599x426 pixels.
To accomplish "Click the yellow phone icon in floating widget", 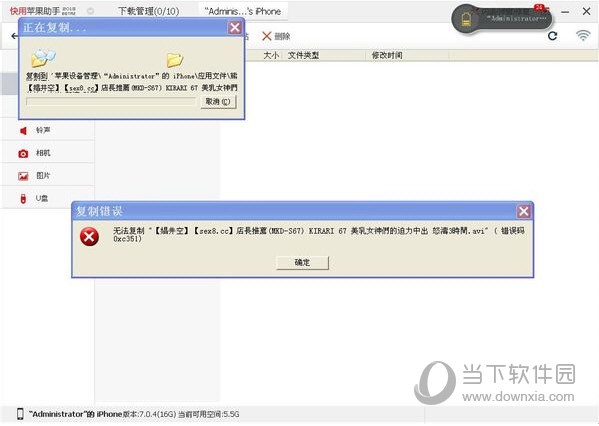I will point(466,19).
